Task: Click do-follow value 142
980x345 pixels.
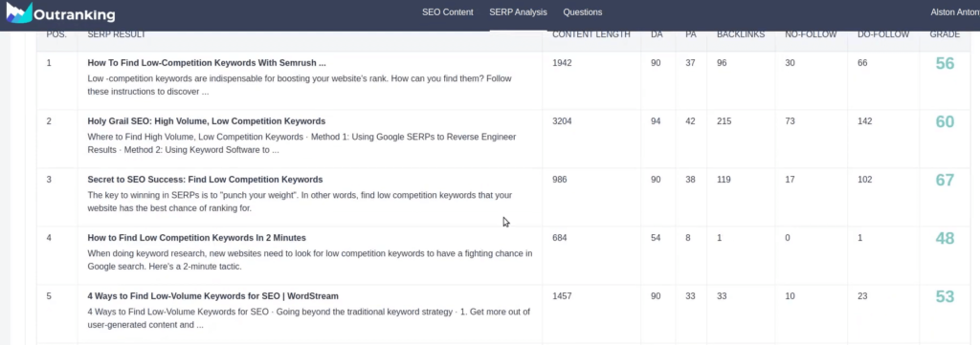Action: point(864,121)
